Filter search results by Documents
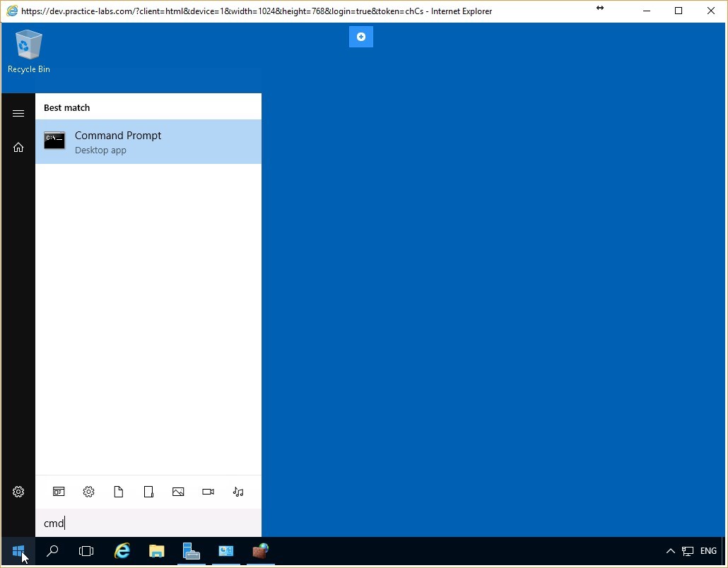This screenshot has width=728, height=568. tap(119, 492)
